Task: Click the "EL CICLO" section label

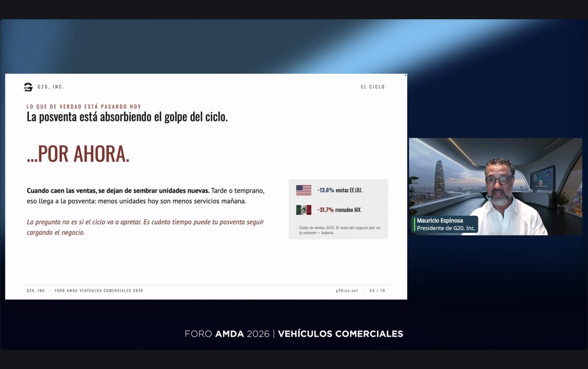Action: pos(373,87)
